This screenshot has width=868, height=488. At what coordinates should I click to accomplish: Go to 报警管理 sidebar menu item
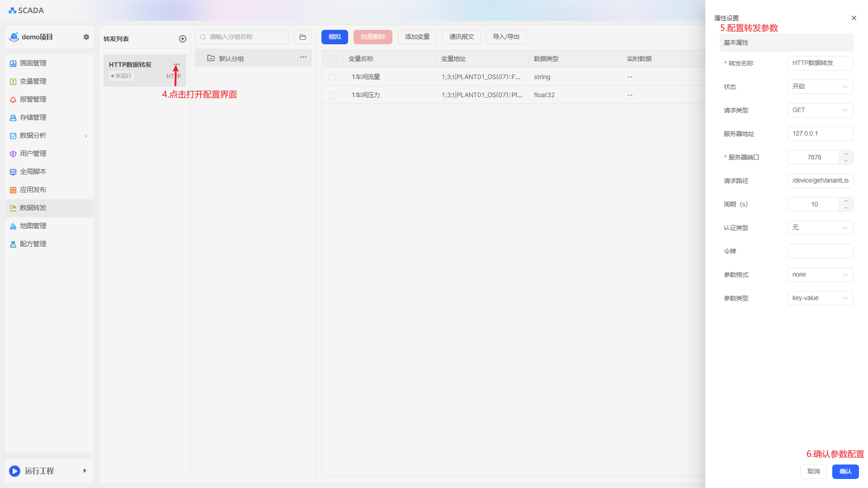click(x=33, y=99)
